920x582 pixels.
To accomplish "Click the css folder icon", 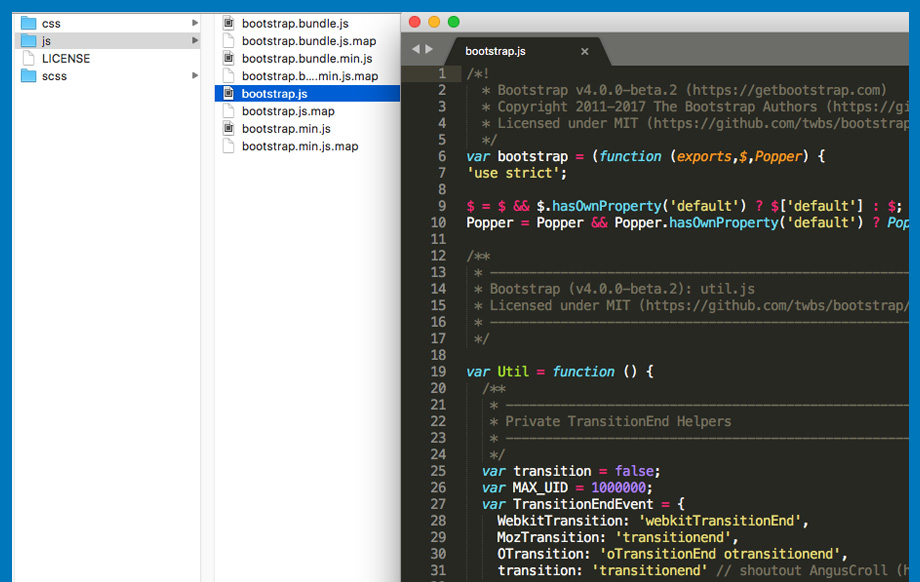I will (28, 23).
